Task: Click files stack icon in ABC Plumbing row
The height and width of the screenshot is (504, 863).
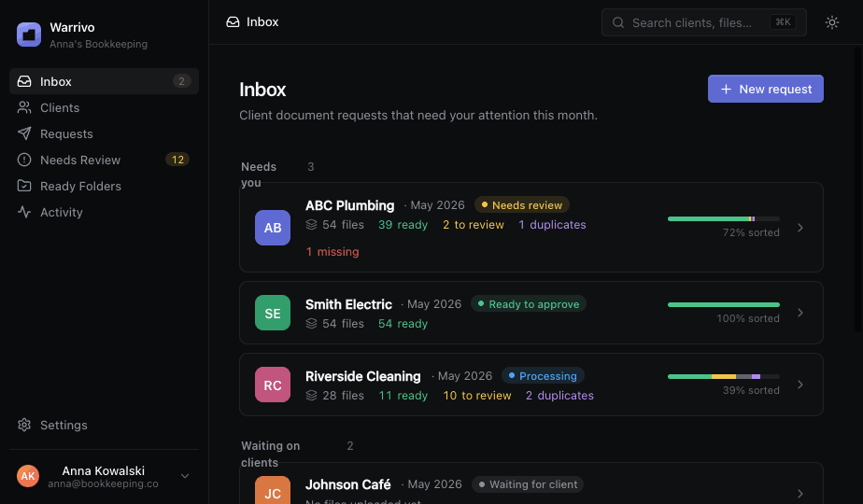Action: [312, 225]
